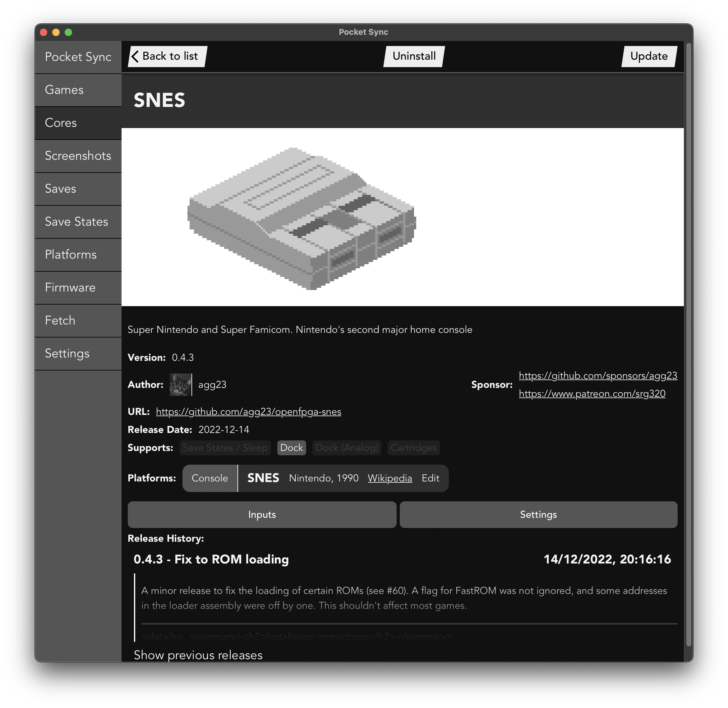Screen dimensions: 728x708
Task: Click the red close window button
Action: click(44, 32)
